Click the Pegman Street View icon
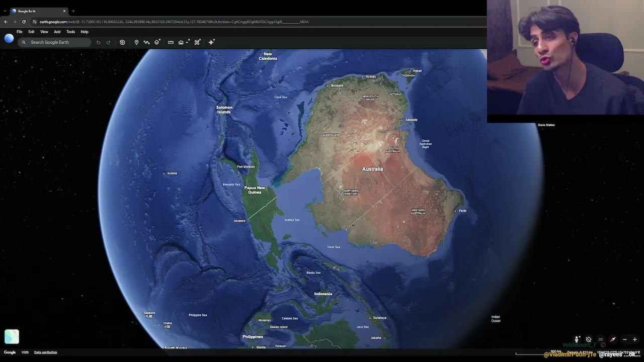Image resolution: width=644 pixels, height=362 pixels. [577, 339]
